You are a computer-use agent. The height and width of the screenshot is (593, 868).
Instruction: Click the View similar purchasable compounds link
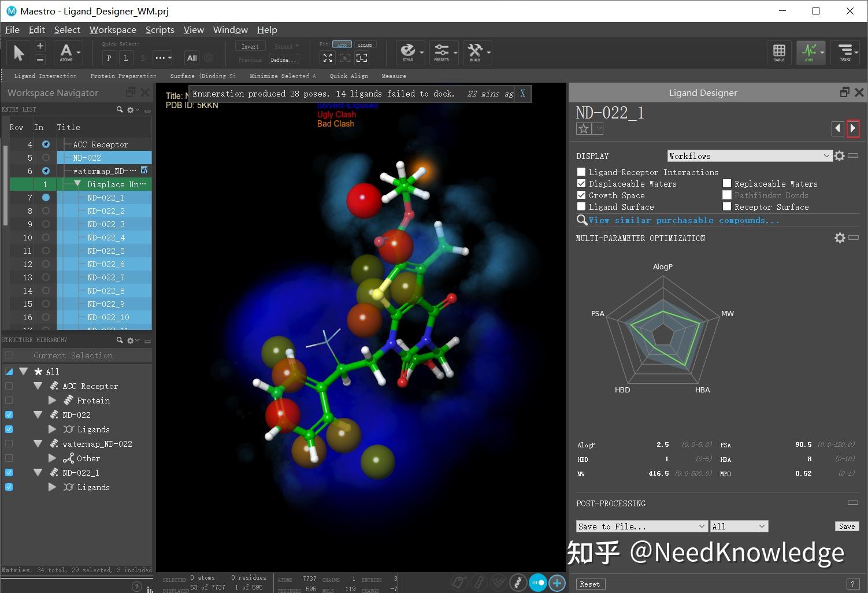684,220
